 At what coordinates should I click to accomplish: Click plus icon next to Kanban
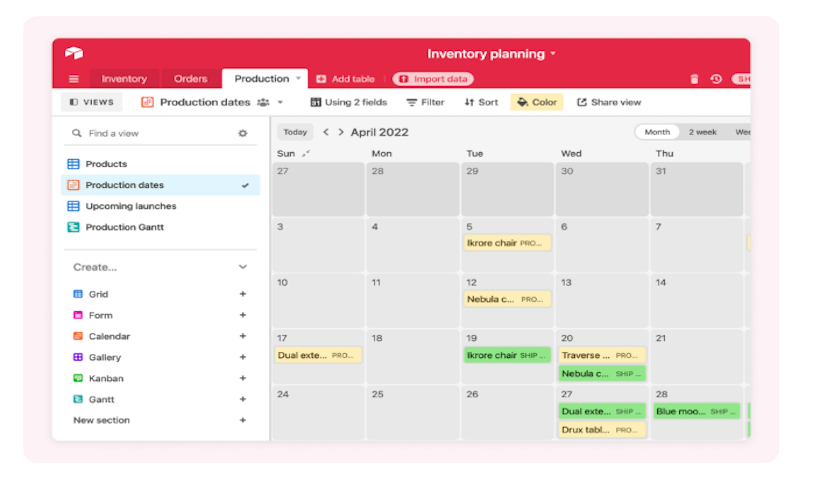[242, 379]
